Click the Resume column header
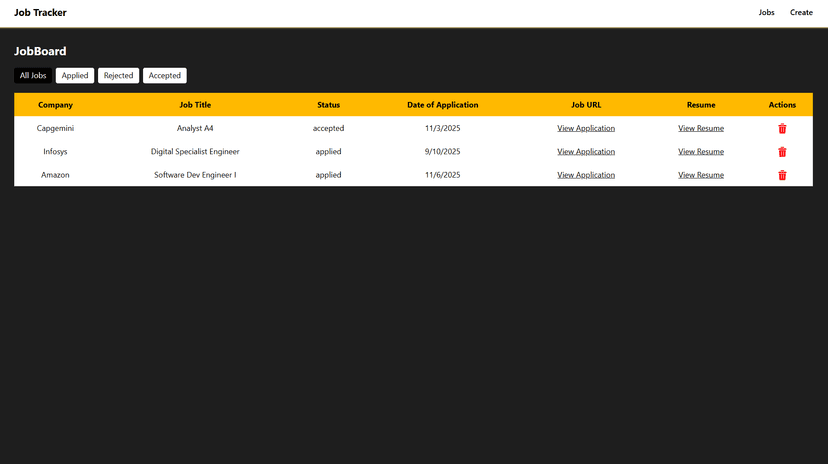This screenshot has height=464, width=828. tap(701, 105)
